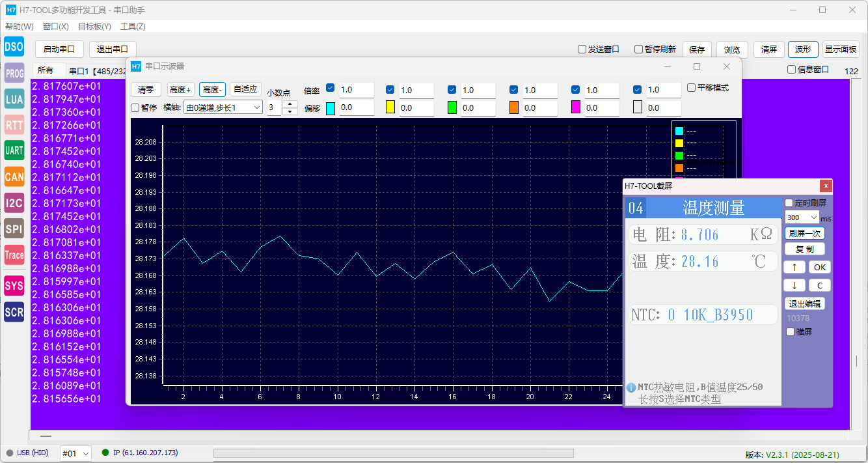This screenshot has height=463, width=868.
Task: Click the up arrow ↑ button in 截屏 panel
Action: [794, 267]
